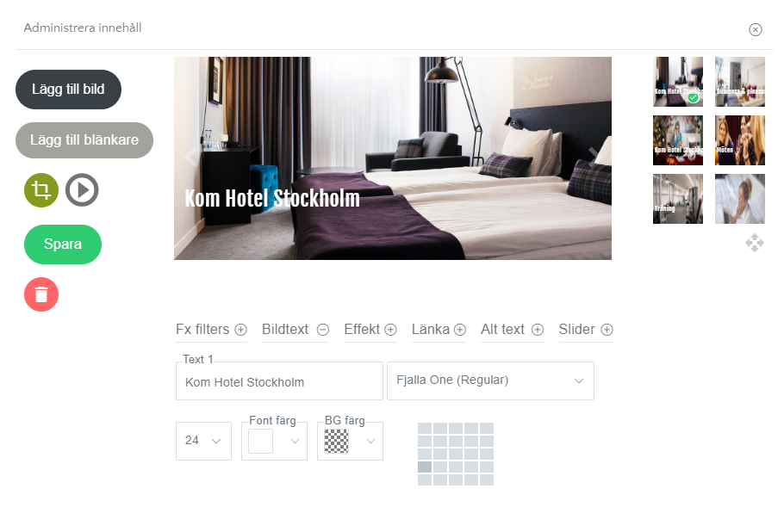This screenshot has width=784, height=532.
Task: Click the Lägg till bild button
Action: click(69, 90)
